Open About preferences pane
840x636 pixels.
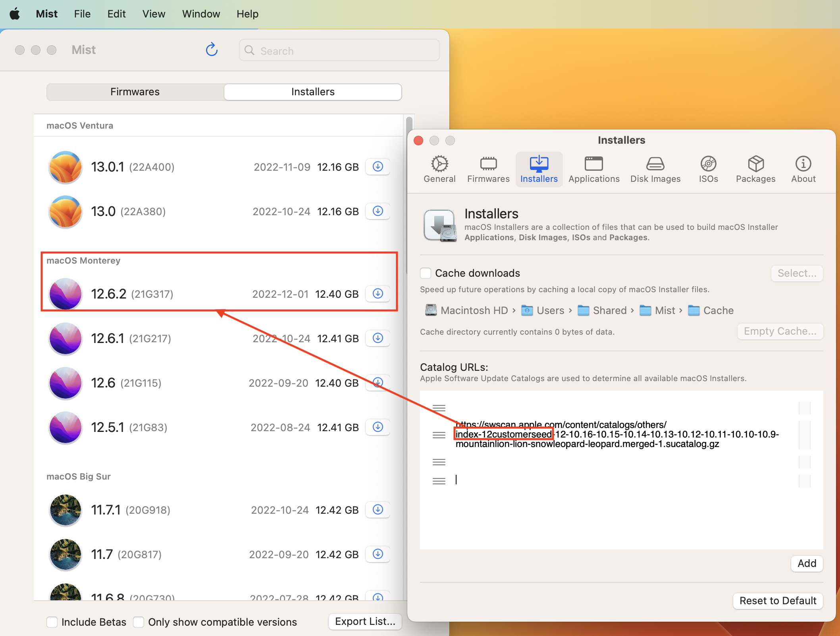click(x=803, y=169)
